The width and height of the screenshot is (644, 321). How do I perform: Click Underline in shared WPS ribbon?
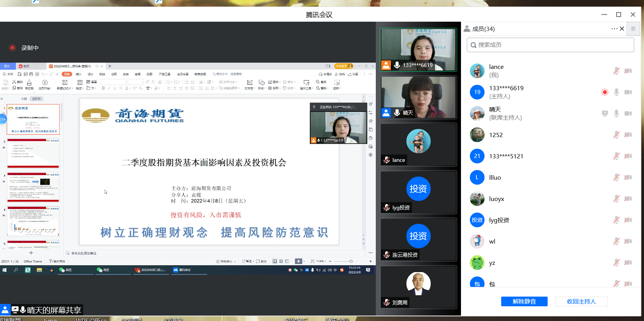tap(115, 88)
